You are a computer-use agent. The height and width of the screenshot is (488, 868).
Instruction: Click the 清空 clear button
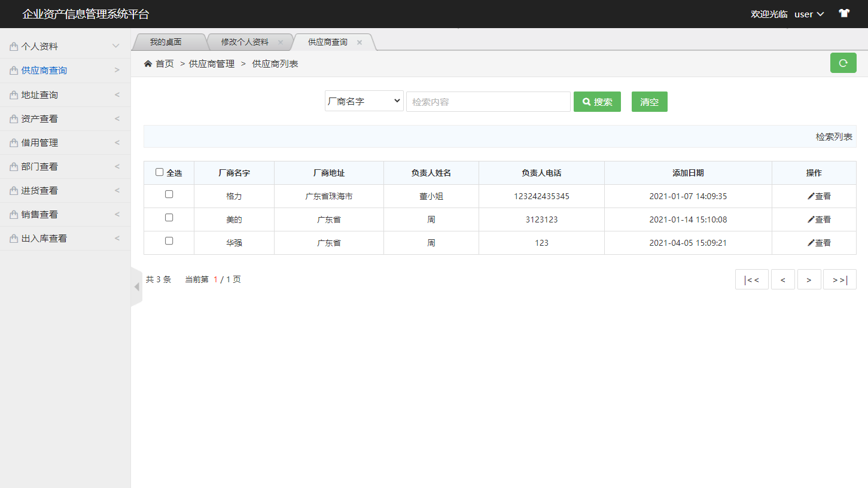649,101
